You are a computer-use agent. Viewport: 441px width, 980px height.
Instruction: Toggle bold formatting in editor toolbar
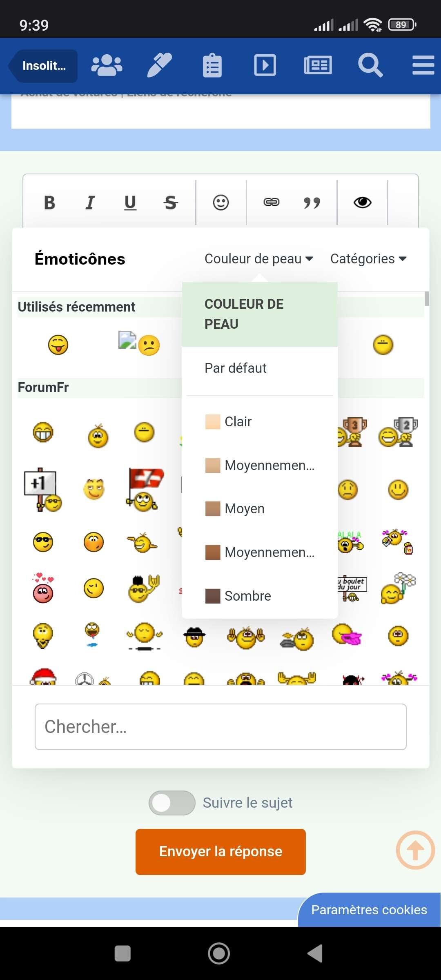click(49, 203)
